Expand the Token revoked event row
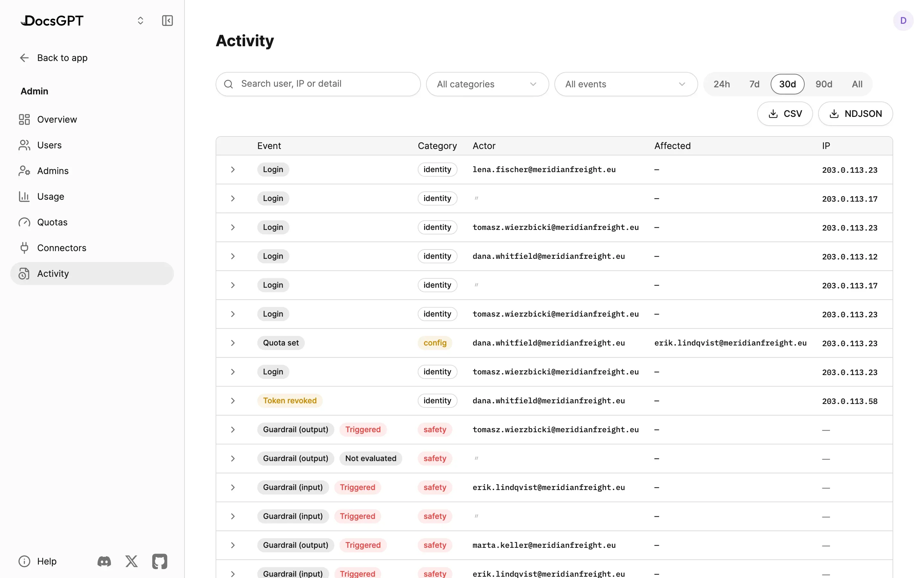Screen dimensions: 924x578 pos(233,401)
